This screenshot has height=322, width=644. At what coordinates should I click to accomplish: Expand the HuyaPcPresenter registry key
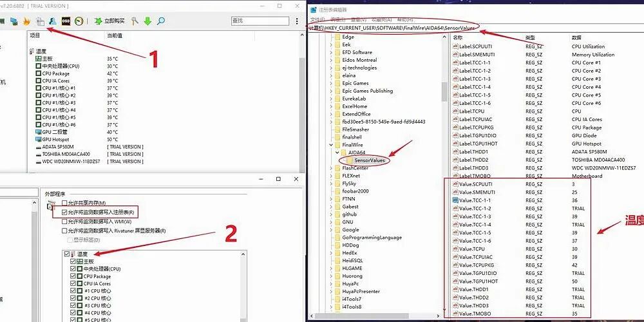(x=331, y=291)
